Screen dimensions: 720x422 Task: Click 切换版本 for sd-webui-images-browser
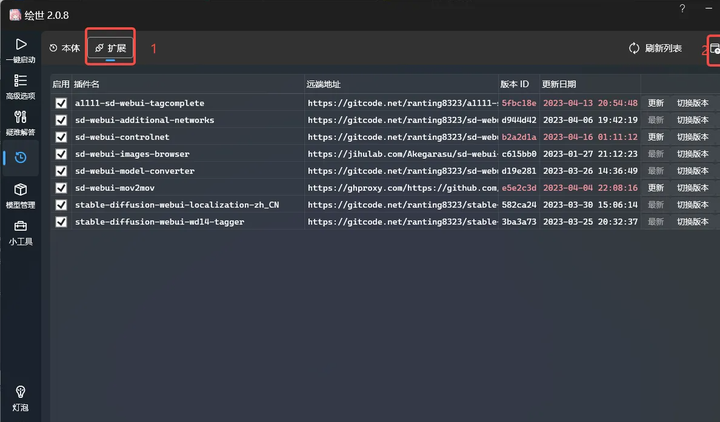pyautogui.click(x=693, y=154)
